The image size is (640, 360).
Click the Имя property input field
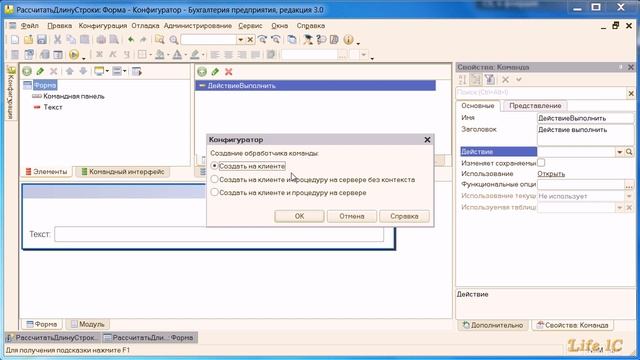(585, 118)
